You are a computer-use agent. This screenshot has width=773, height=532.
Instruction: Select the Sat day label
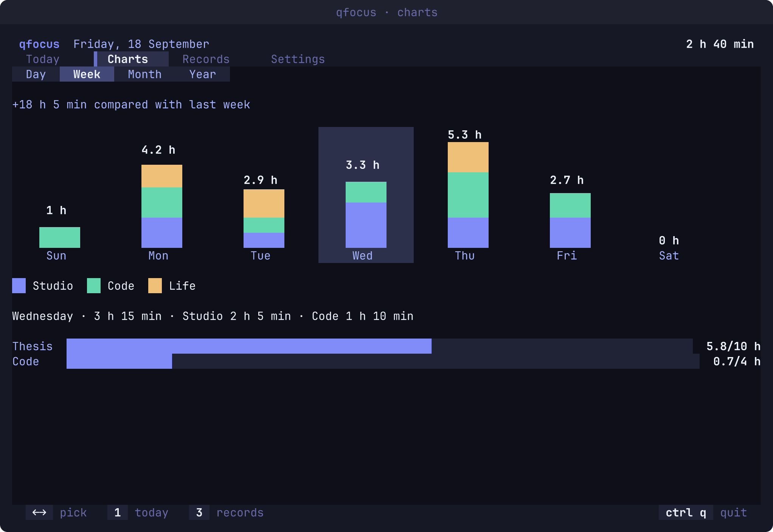[x=669, y=256]
